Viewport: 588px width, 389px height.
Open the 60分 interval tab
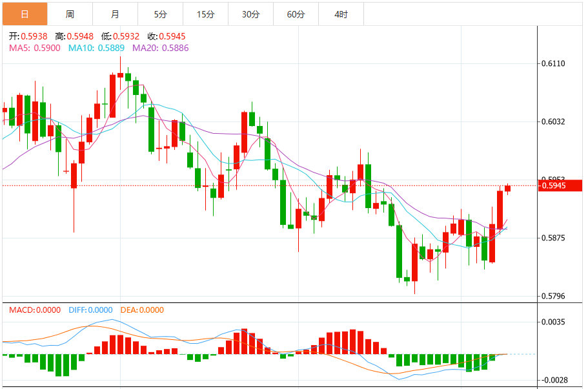tap(296, 14)
